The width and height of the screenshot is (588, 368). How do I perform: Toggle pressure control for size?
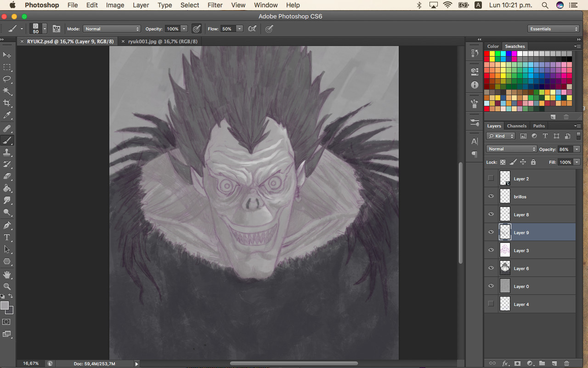click(x=269, y=29)
